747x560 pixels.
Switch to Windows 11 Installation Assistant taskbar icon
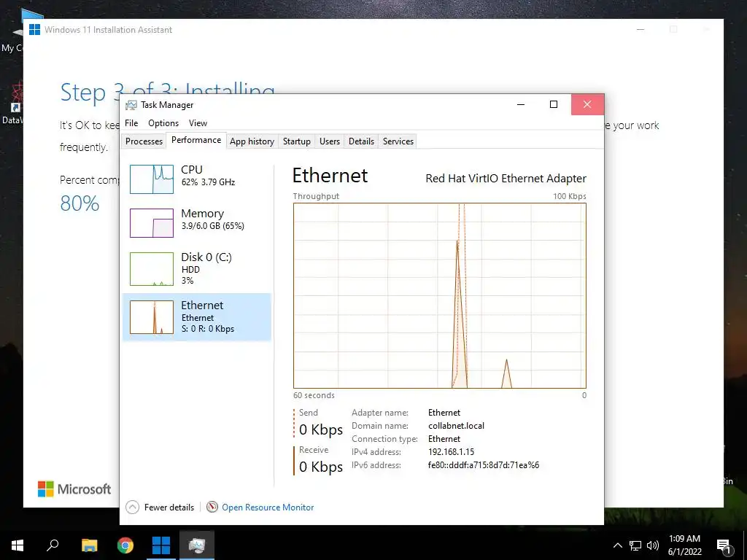coord(161,545)
